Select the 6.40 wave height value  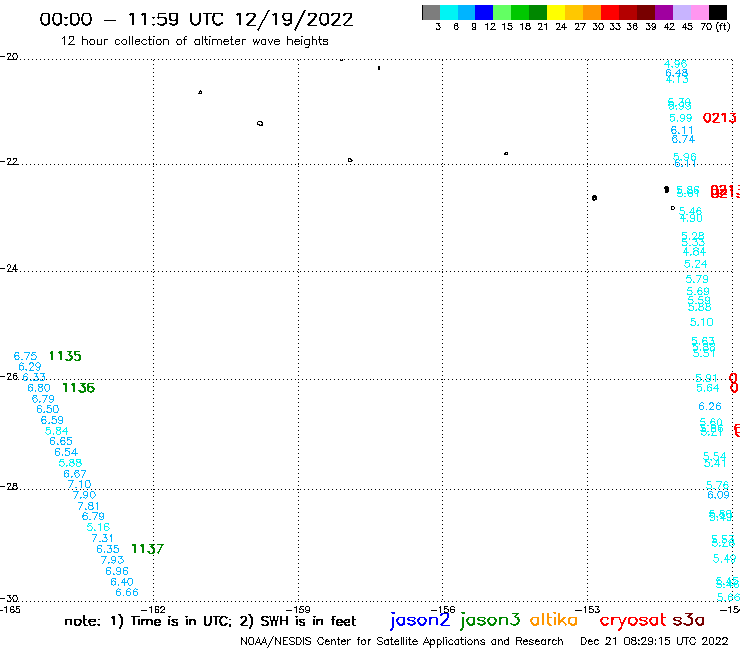122,582
